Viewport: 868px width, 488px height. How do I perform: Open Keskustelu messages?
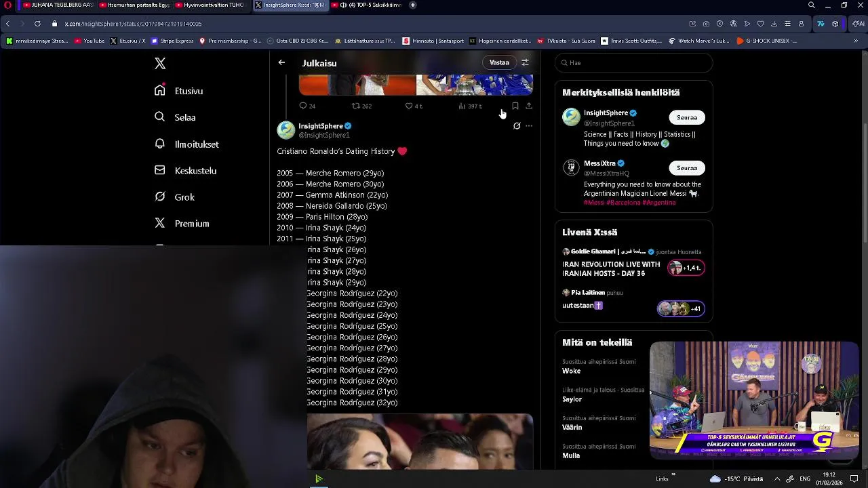[x=185, y=171]
